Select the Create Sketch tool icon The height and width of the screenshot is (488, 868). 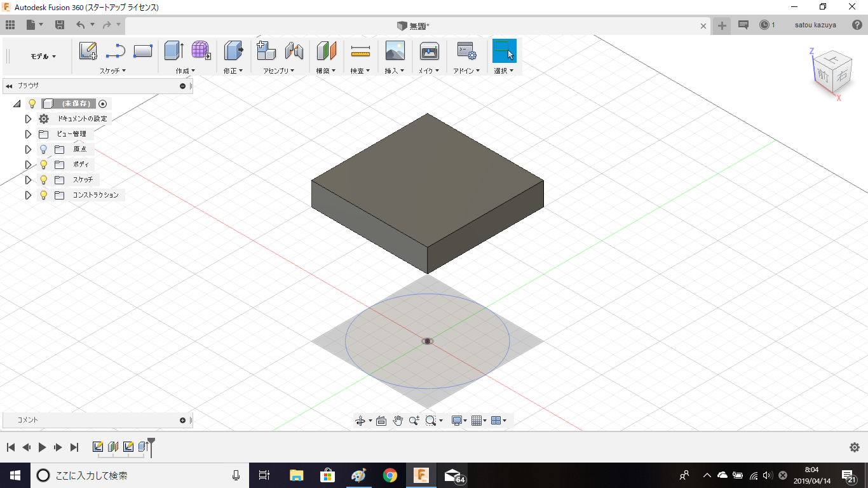point(88,50)
